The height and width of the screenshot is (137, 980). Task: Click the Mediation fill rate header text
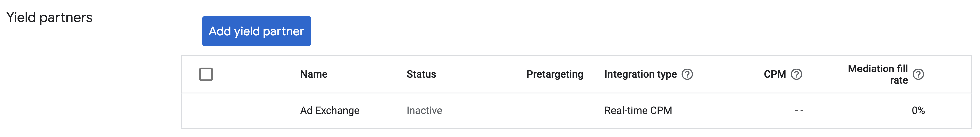coord(878,74)
